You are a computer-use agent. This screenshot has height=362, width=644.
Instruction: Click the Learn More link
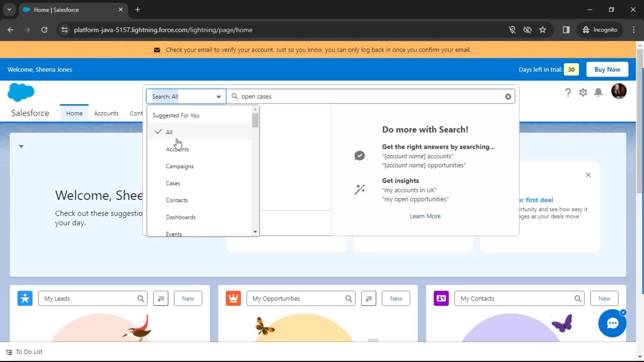point(425,216)
